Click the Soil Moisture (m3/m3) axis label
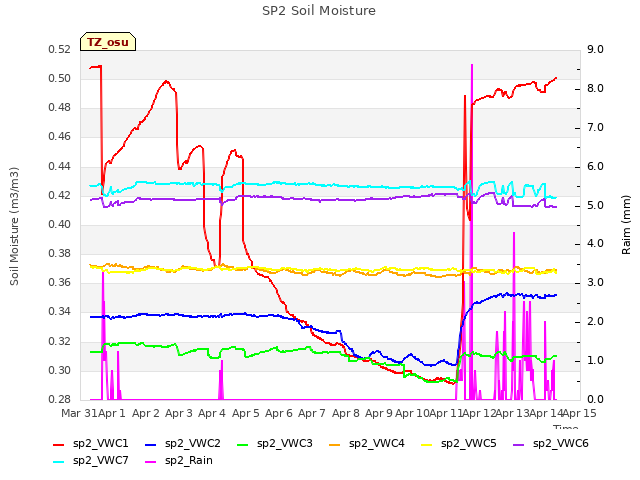The image size is (640, 480). tap(15, 226)
